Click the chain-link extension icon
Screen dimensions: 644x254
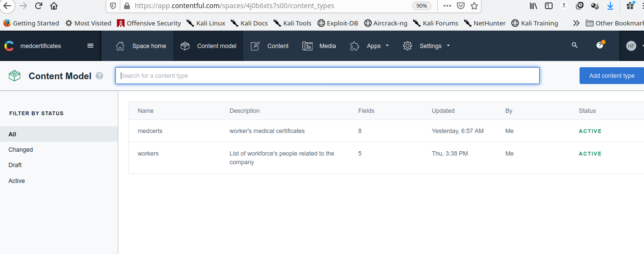point(580,6)
